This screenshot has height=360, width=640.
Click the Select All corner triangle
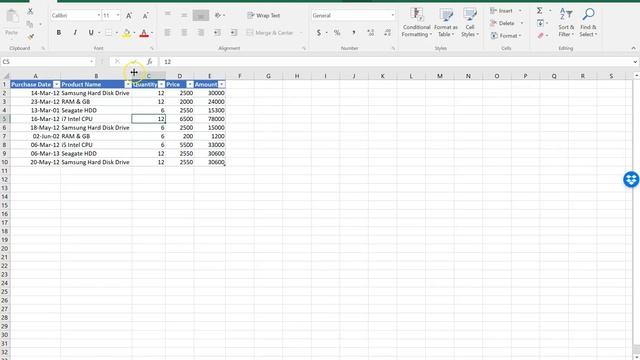click(x=6, y=76)
